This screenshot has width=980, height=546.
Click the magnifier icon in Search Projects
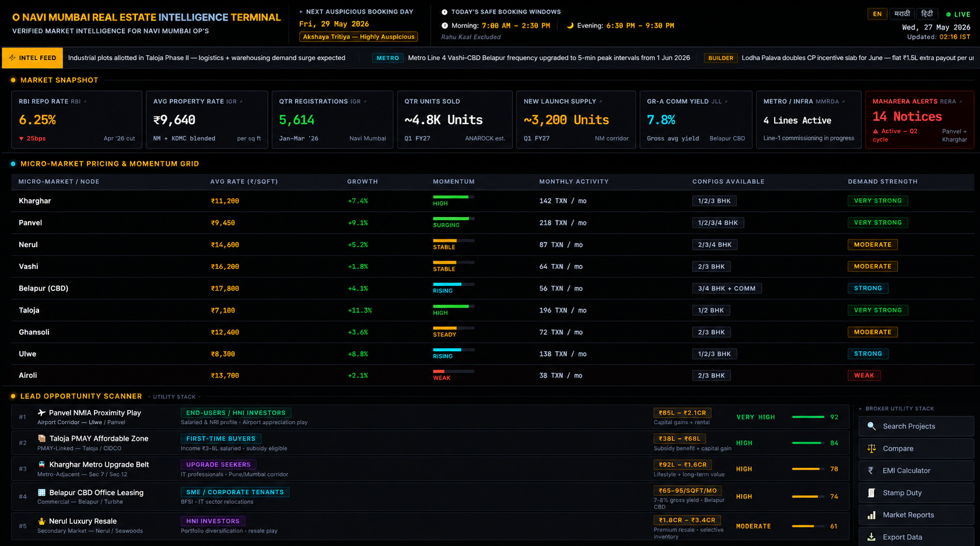(x=872, y=426)
